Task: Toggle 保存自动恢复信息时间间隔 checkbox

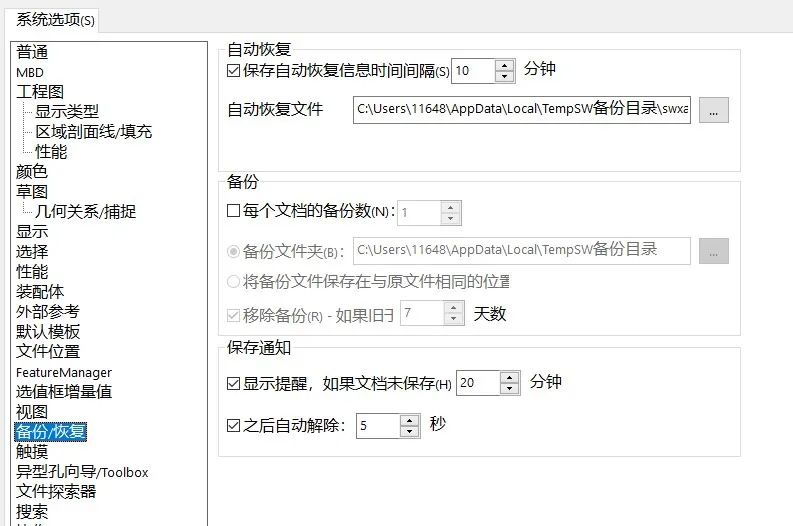Action: coord(234,71)
